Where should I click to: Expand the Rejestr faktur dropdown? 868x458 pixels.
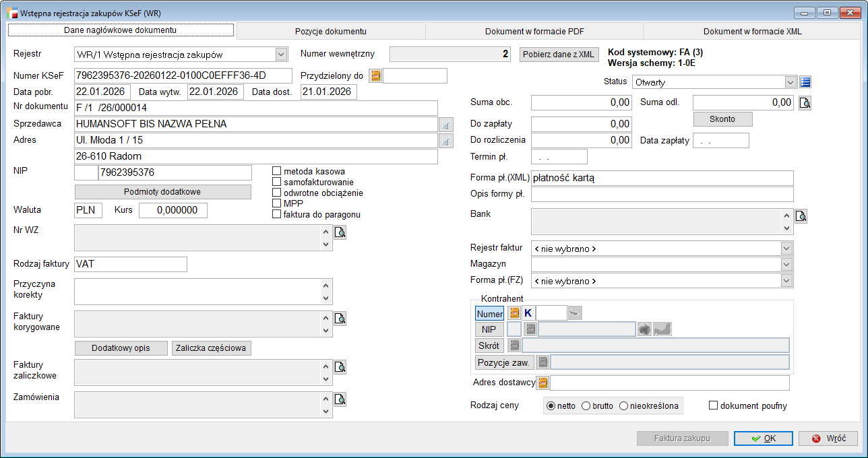click(x=786, y=249)
